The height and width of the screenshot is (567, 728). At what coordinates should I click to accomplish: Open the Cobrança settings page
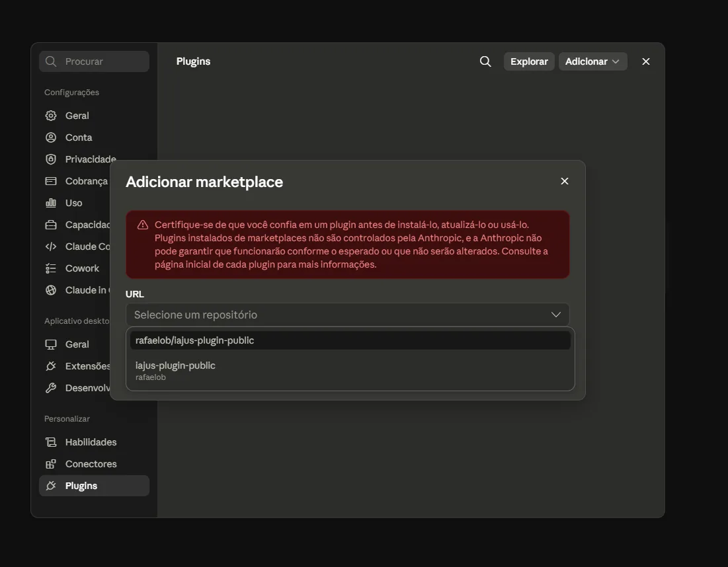(x=75, y=181)
